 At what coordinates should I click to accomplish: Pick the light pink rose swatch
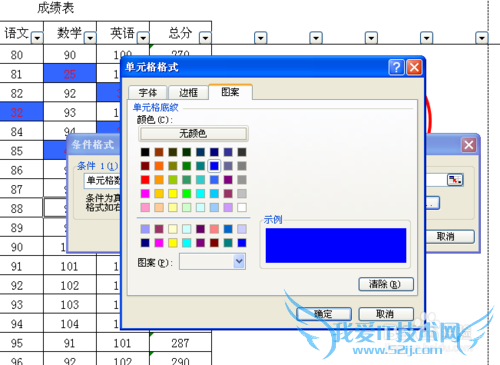(x=145, y=208)
